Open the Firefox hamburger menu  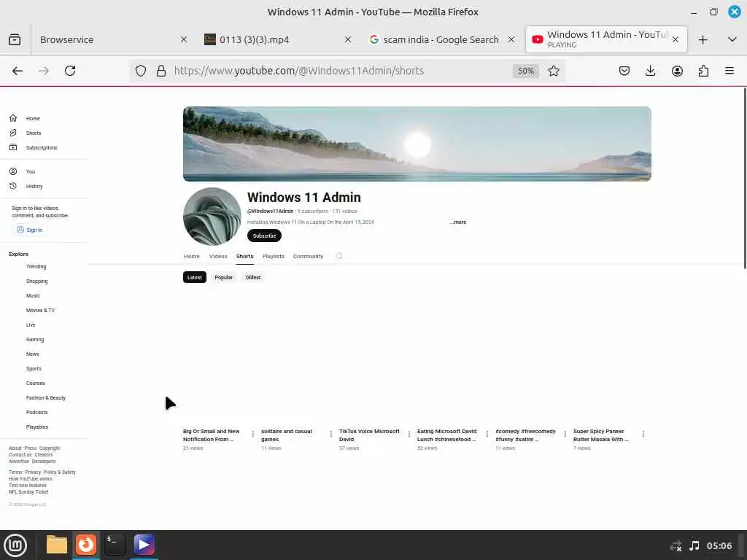pyautogui.click(x=729, y=71)
